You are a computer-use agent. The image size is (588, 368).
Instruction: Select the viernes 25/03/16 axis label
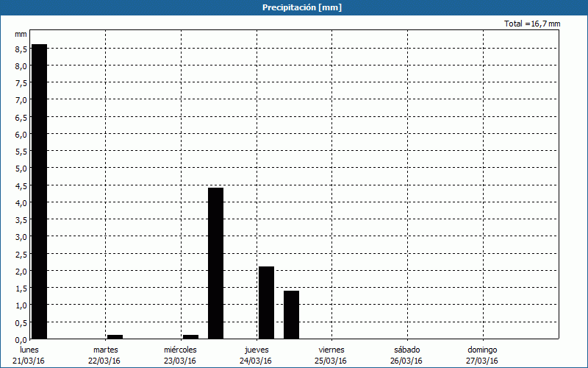click(x=331, y=355)
